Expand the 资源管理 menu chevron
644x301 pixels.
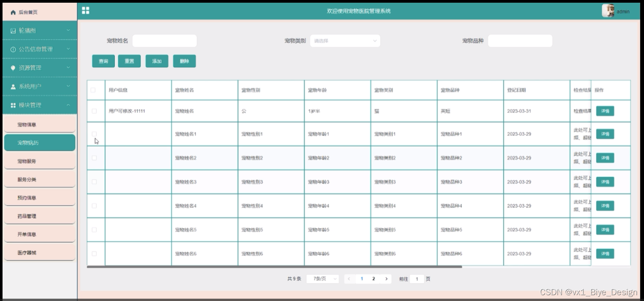68,68
